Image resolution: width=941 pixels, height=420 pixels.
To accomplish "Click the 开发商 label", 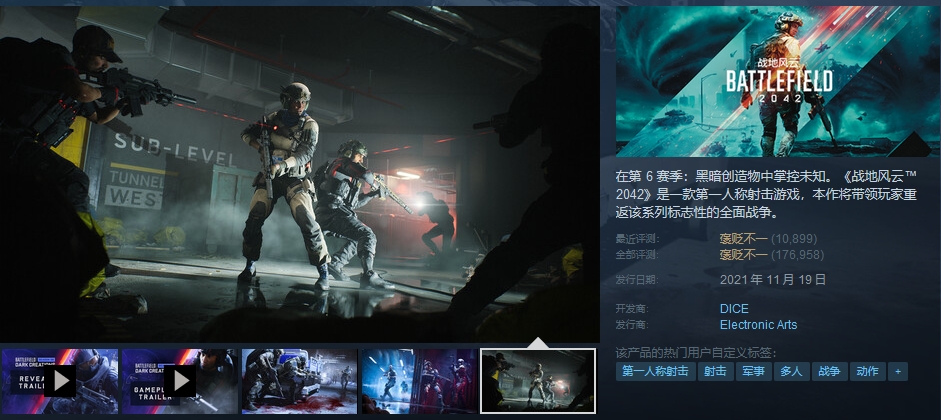I will 632,309.
